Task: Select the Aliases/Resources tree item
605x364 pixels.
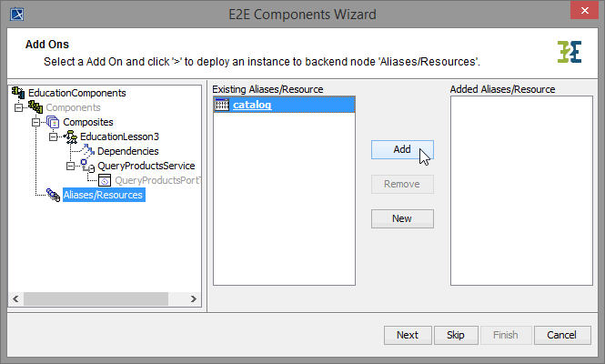Action: click(103, 195)
